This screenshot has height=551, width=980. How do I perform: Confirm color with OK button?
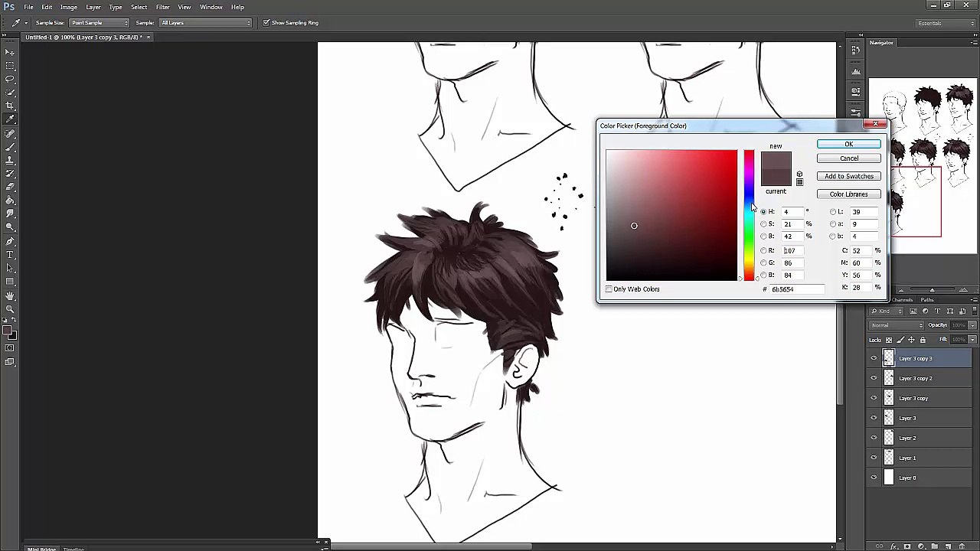848,144
